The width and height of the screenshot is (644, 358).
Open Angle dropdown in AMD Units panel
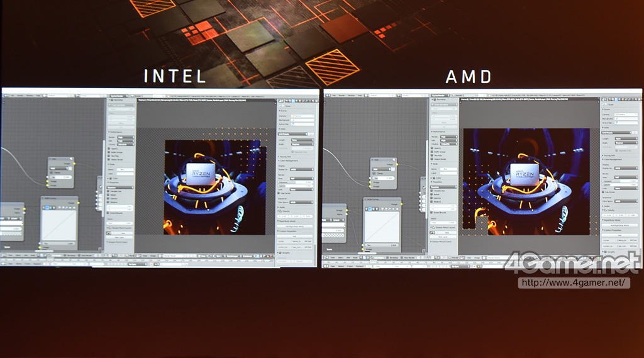(x=626, y=143)
